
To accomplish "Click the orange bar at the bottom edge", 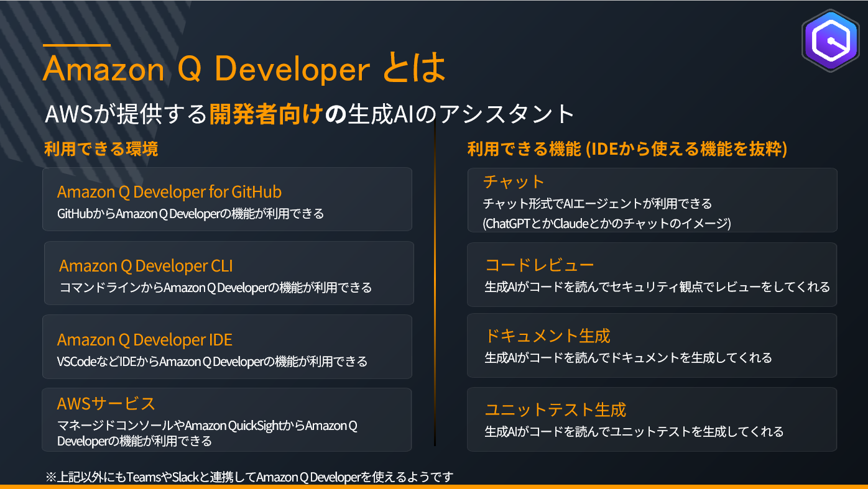I will coord(434,487).
